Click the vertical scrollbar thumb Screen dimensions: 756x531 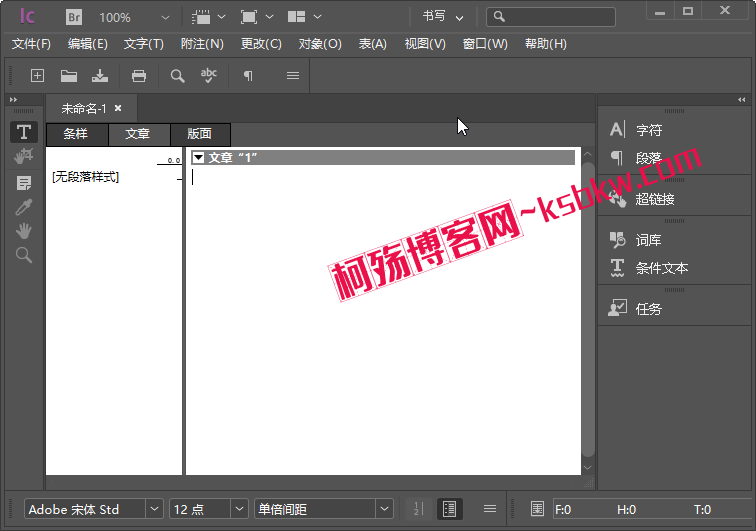coord(588,309)
